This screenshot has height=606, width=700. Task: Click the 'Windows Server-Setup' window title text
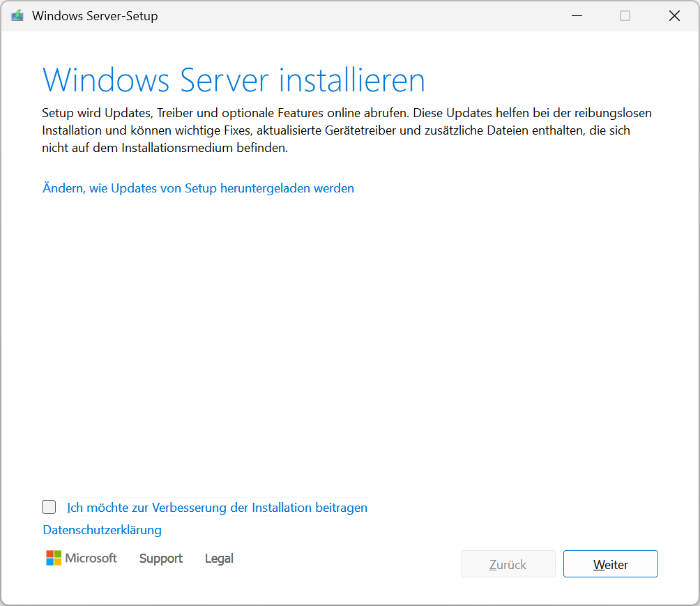click(95, 16)
